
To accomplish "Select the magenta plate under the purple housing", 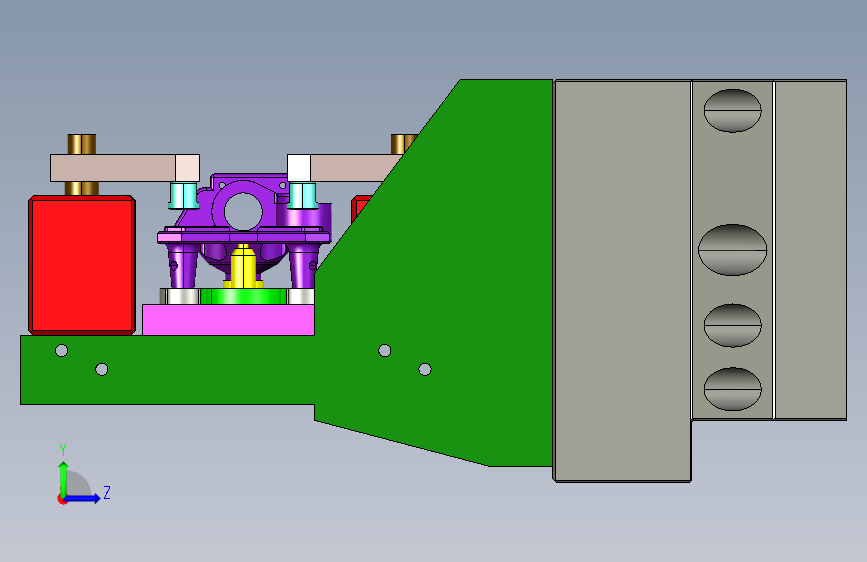I will [x=228, y=320].
